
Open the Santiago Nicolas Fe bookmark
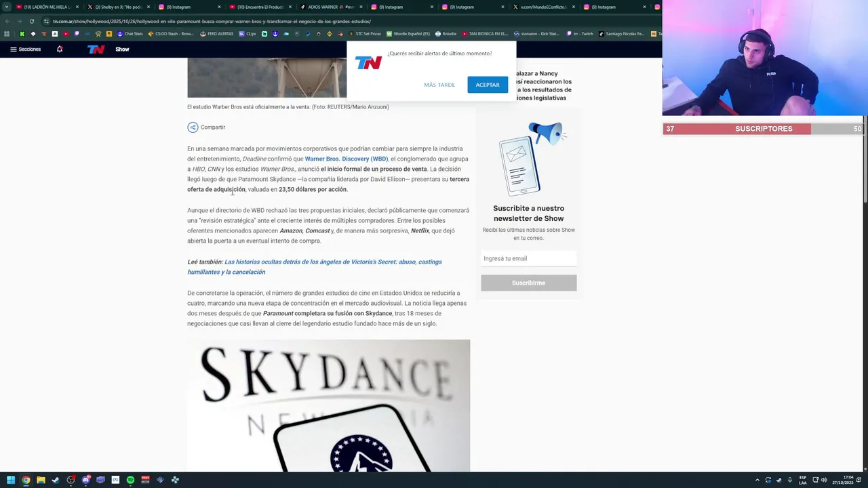[x=621, y=34]
